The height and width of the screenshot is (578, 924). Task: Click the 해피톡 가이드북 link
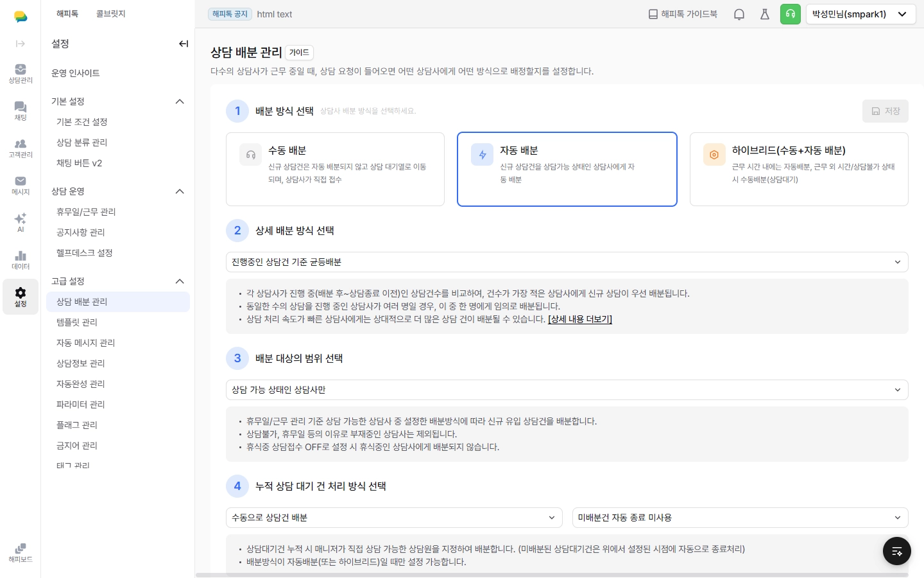click(683, 14)
